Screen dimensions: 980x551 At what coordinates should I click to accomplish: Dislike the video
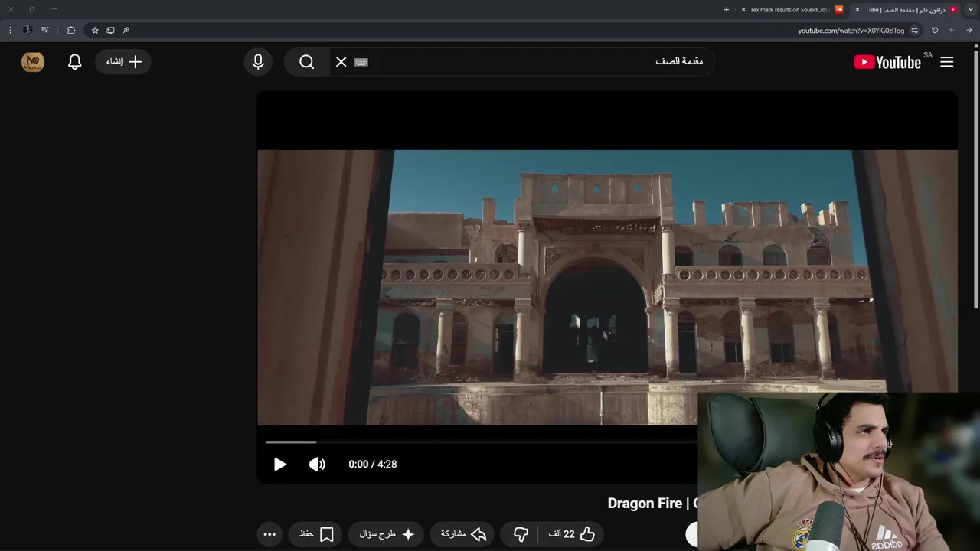(521, 534)
